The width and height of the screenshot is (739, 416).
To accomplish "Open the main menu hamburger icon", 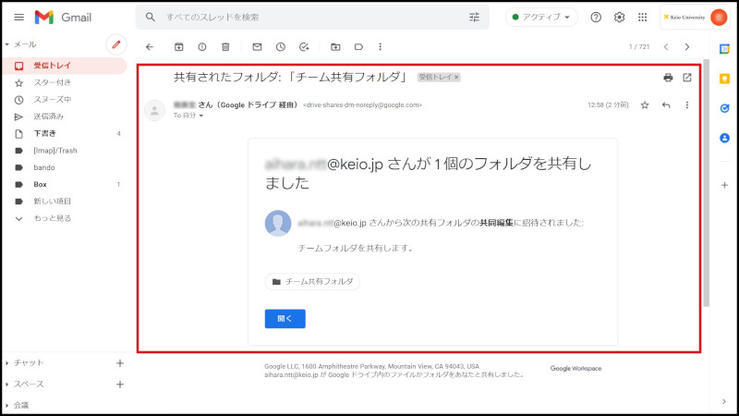I will click(x=18, y=17).
